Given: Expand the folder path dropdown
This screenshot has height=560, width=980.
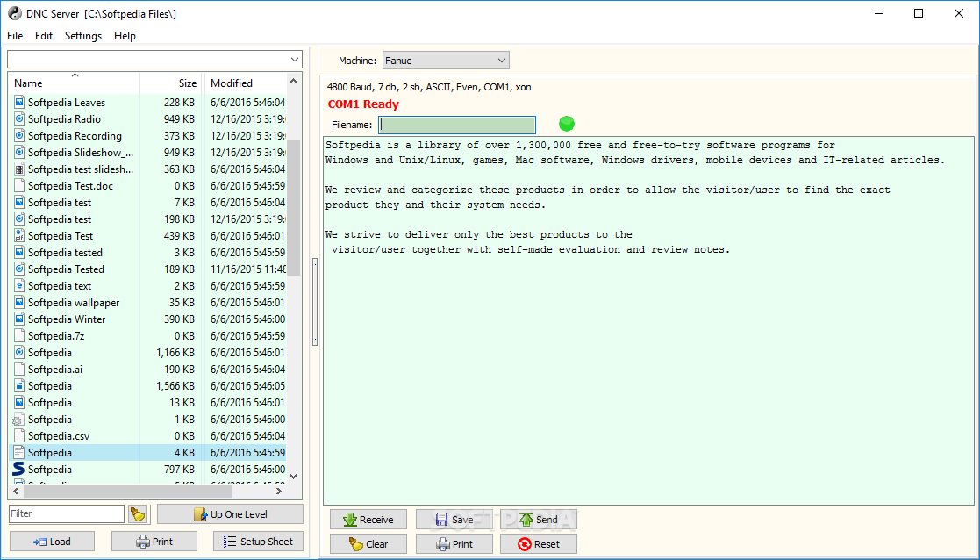Looking at the screenshot, I should tap(295, 60).
